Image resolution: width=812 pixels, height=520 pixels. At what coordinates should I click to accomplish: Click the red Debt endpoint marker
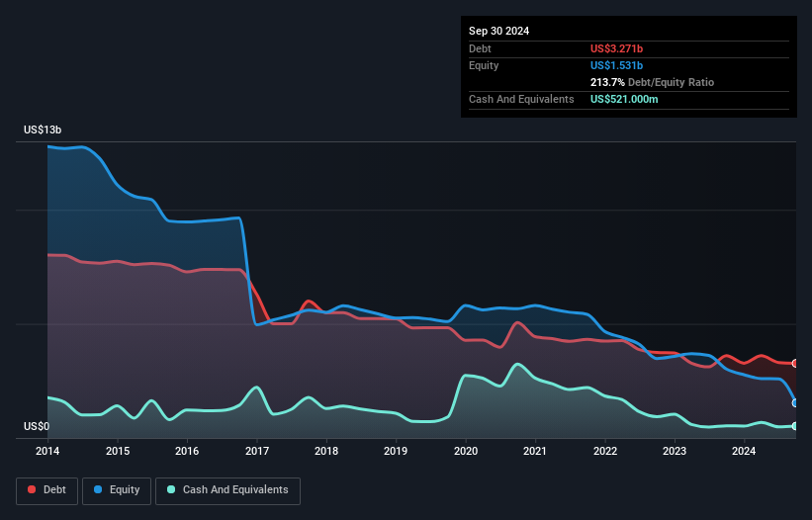(795, 363)
